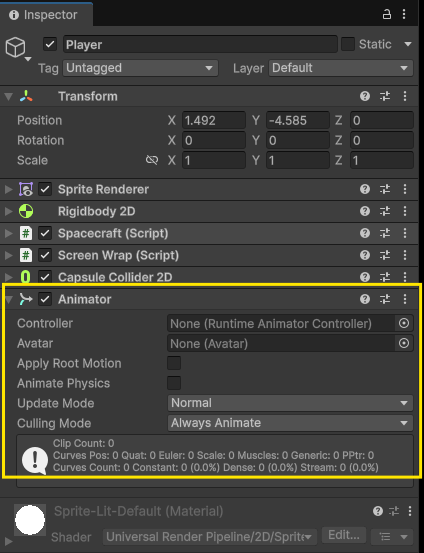Disable the Screen Wrap (Script) checkbox
Viewport: 424px width, 553px height.
45,255
